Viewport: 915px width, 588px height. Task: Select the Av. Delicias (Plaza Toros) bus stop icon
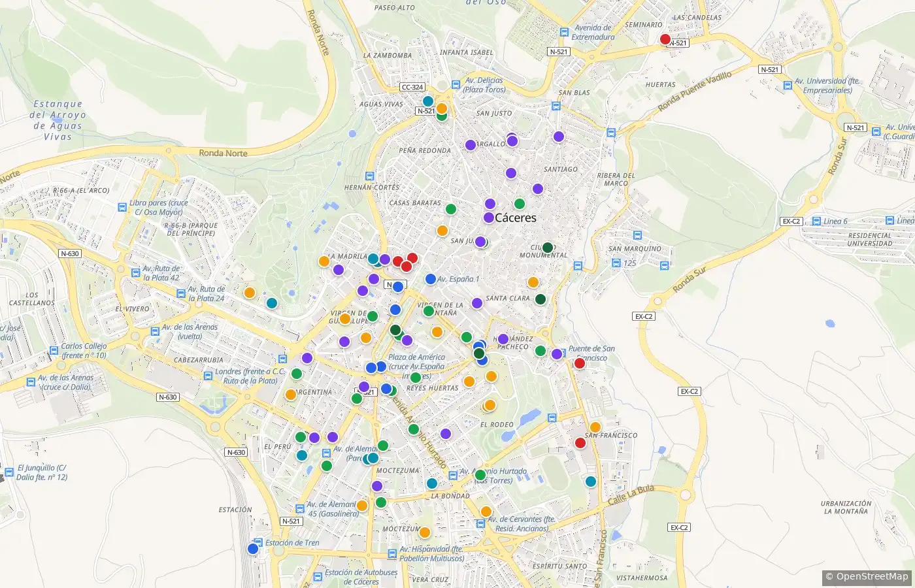[456, 85]
